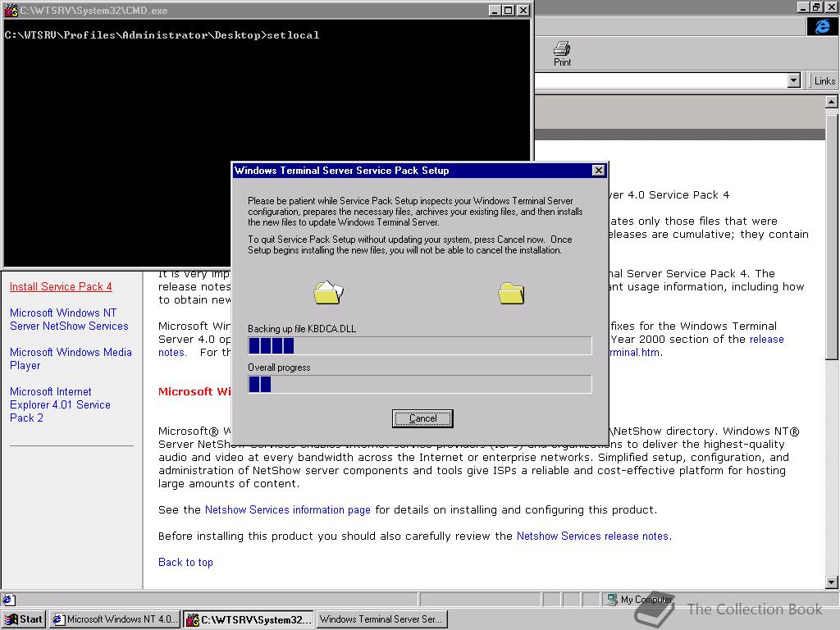Click the Overall progress bar

point(420,384)
